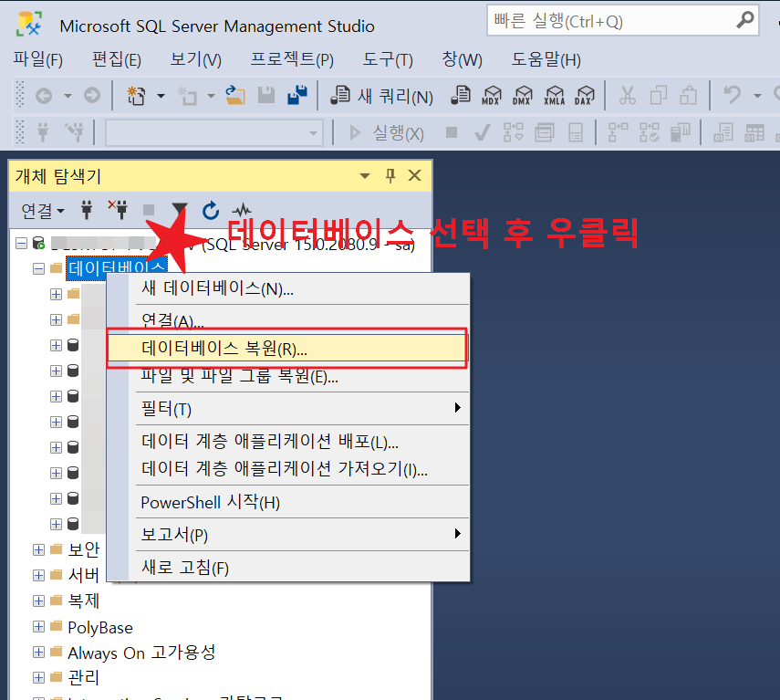Select 새로 고침(F) menu item
Screen dimensions: 780x700
click(x=288, y=567)
